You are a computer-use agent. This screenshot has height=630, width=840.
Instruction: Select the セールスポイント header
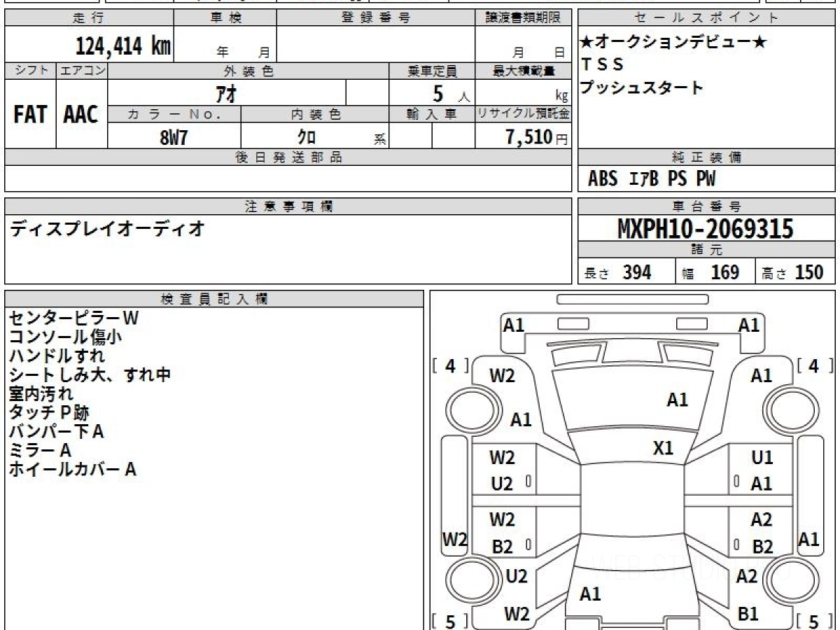point(706,19)
